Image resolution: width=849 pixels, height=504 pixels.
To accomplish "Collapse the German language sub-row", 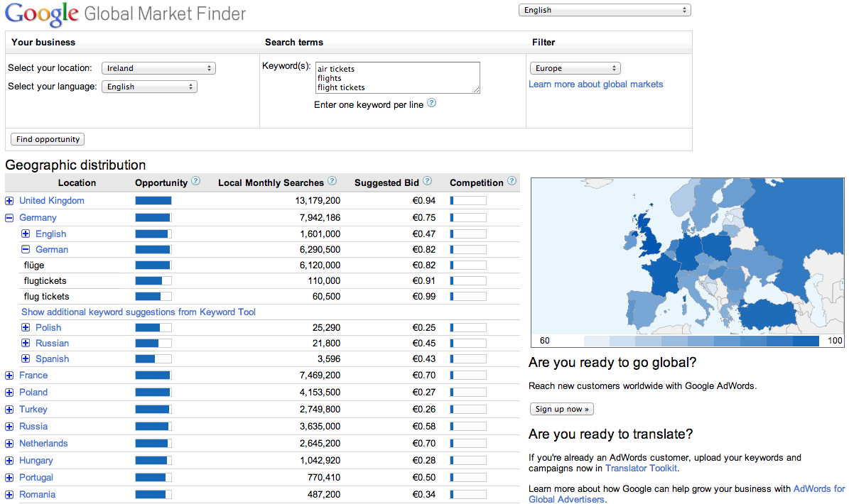I will click(26, 250).
